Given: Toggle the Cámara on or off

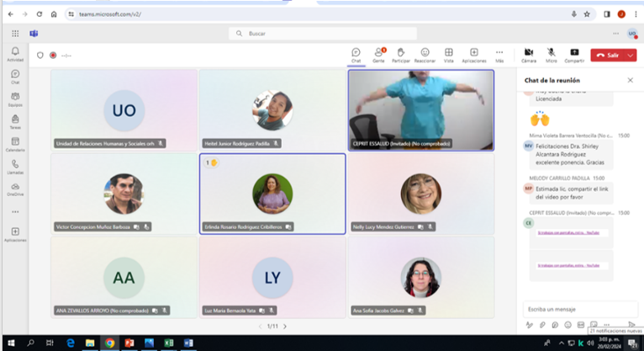Looking at the screenshot, I should click(529, 55).
